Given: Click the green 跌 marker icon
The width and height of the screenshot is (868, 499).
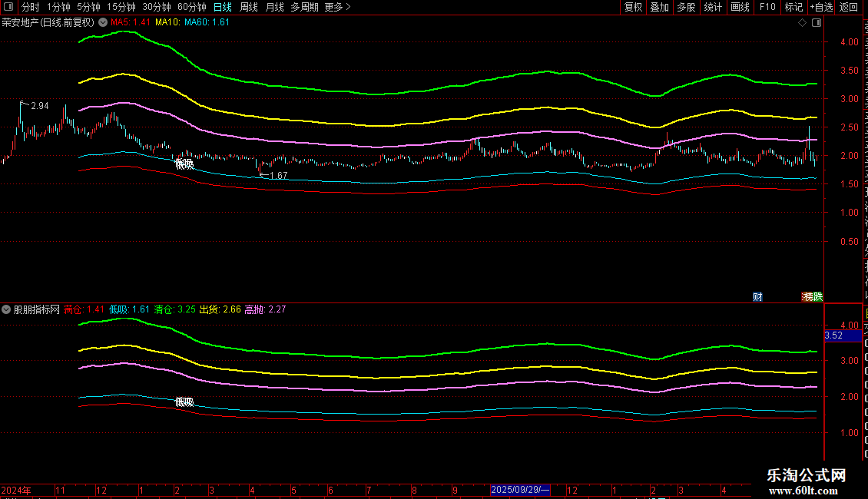Looking at the screenshot, I should pos(817,297).
